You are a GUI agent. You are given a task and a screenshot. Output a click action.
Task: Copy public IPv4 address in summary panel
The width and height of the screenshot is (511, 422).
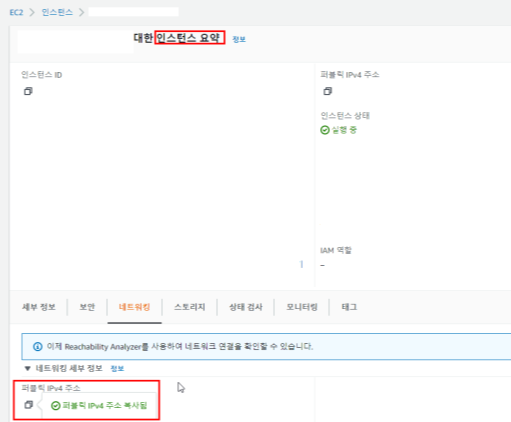[x=328, y=91]
